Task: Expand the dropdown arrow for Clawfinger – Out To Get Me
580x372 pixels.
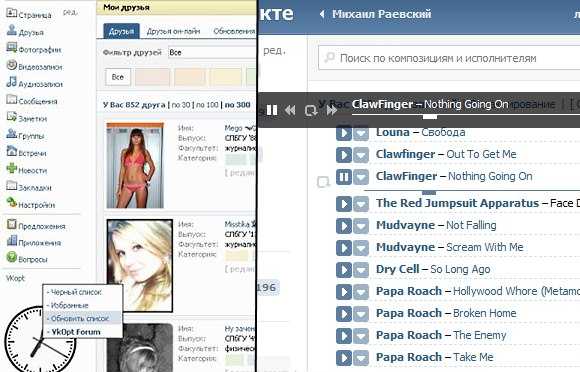Action: click(361, 155)
